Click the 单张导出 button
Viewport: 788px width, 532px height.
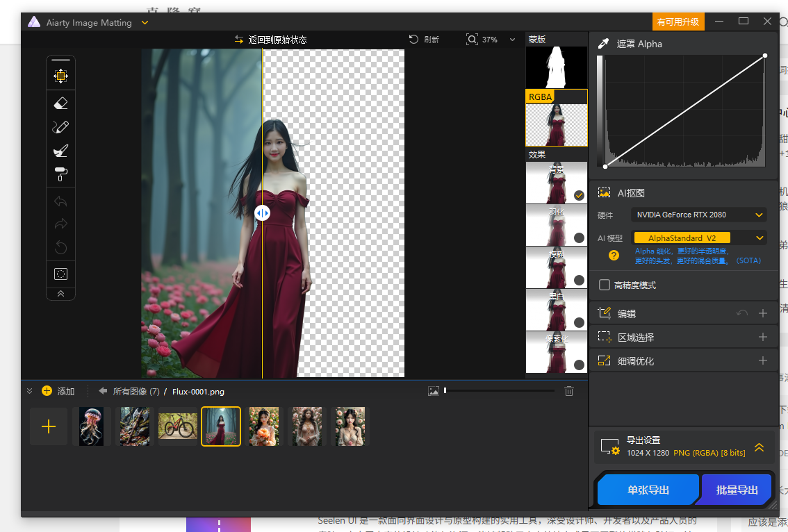(x=648, y=490)
